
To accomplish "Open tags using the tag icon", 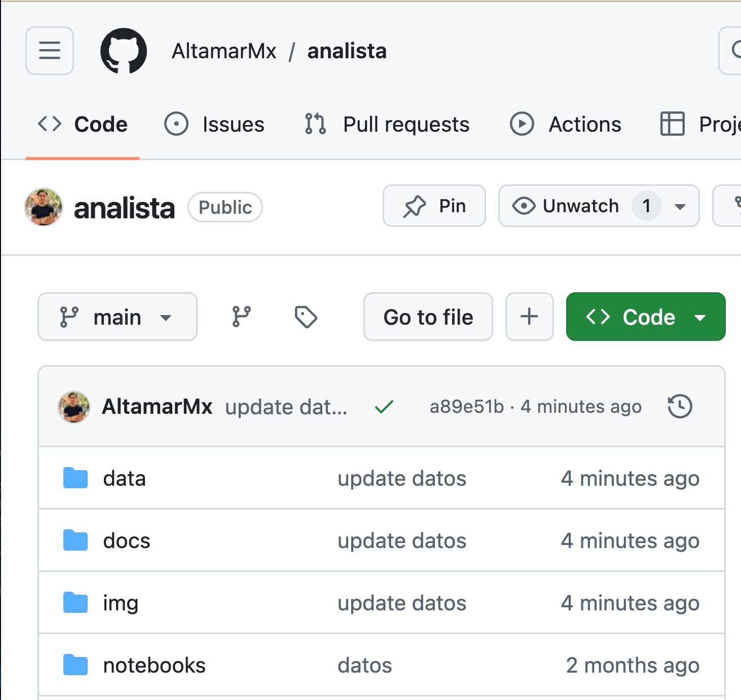I will click(306, 317).
